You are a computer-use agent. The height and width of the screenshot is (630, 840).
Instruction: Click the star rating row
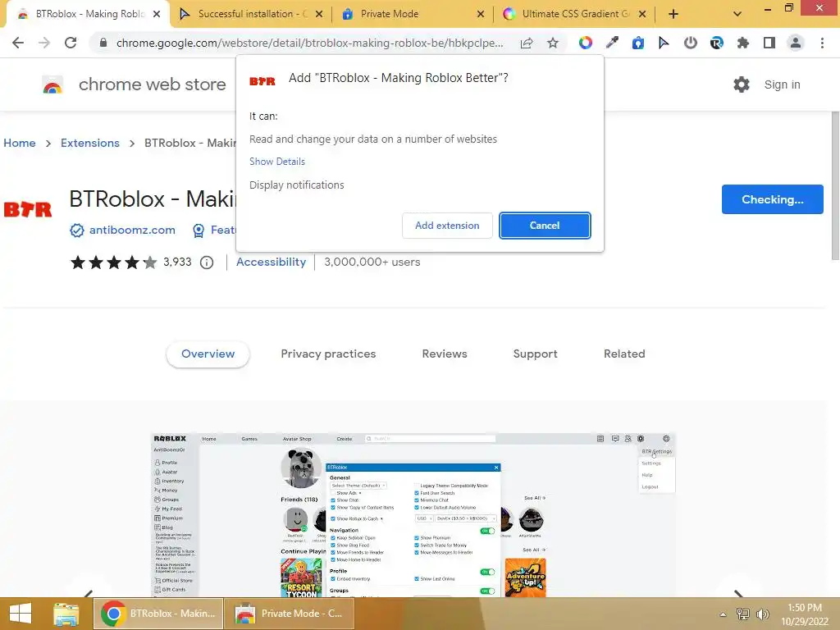tap(113, 262)
